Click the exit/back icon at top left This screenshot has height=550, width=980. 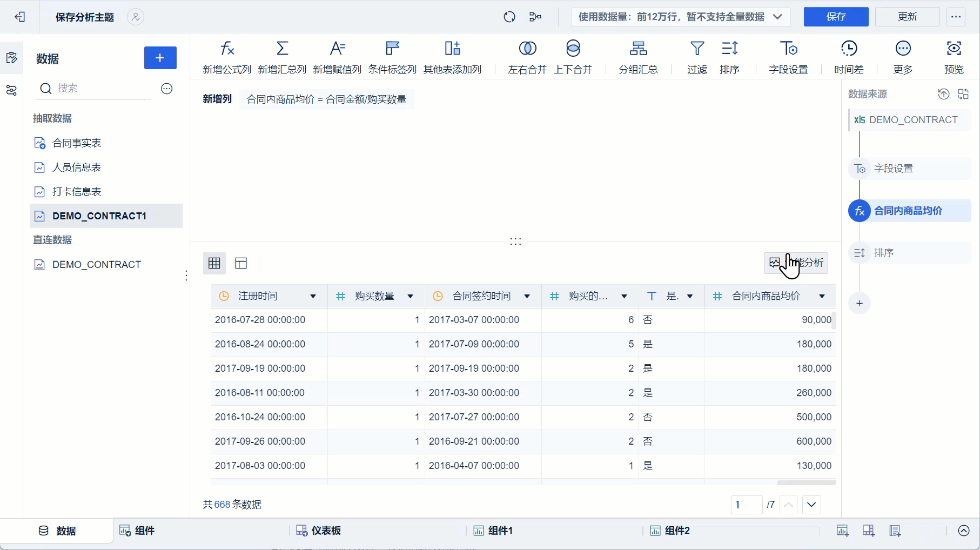click(x=20, y=17)
